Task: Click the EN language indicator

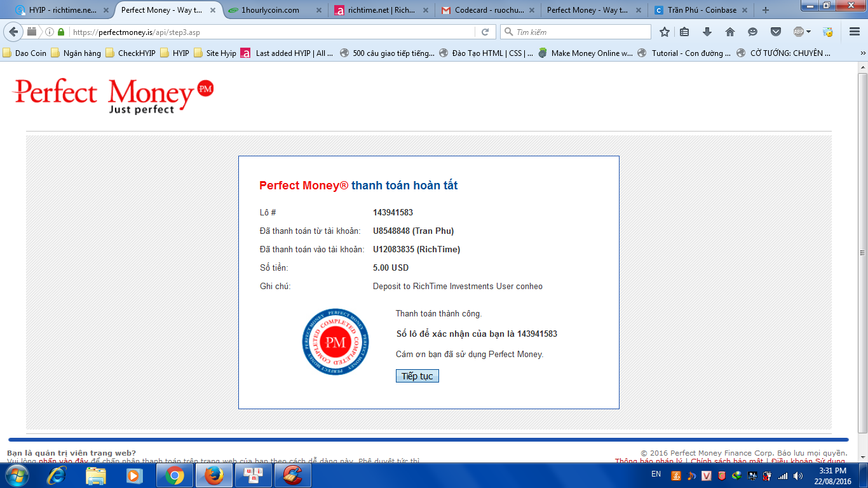Action: pos(656,475)
